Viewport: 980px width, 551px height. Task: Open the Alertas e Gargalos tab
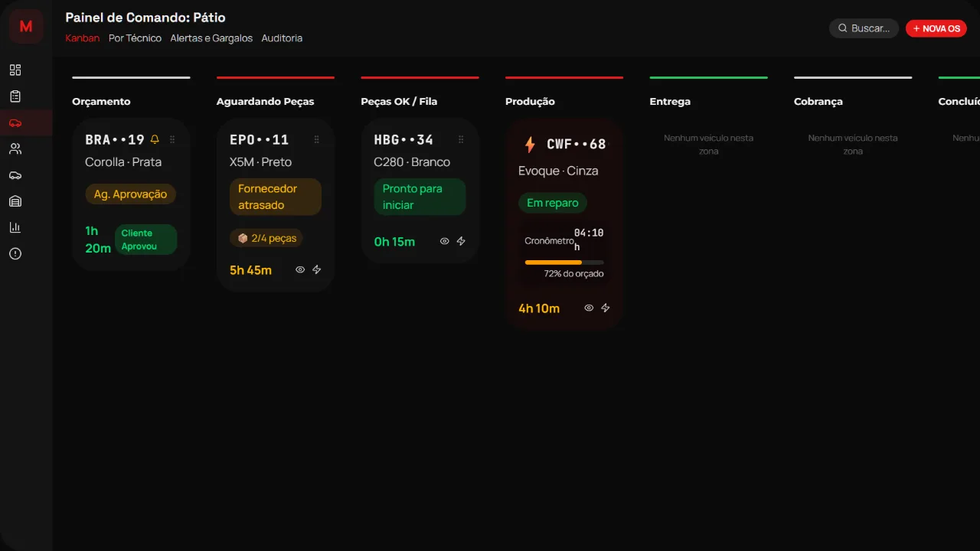pos(211,37)
